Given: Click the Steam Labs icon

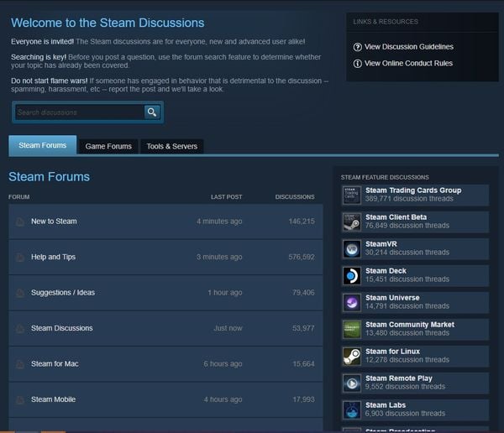Looking at the screenshot, I should [352, 410].
